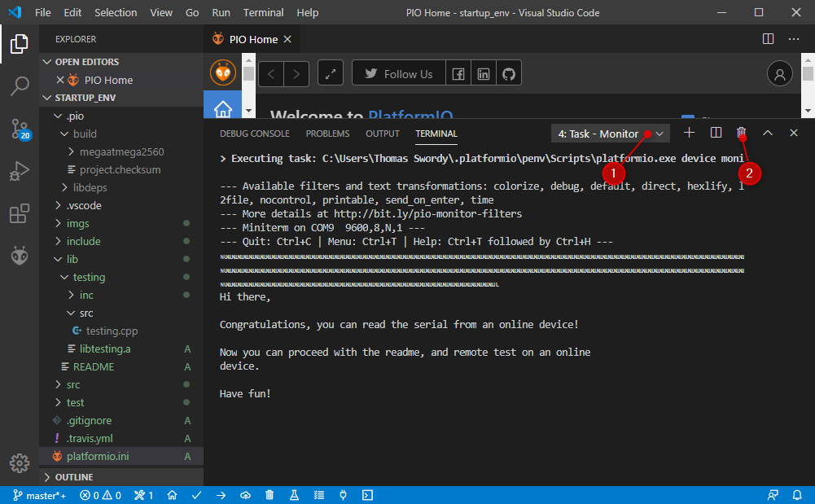Image resolution: width=815 pixels, height=504 pixels.
Task: Open the PlatformIO GitHub page icon
Action: (509, 74)
